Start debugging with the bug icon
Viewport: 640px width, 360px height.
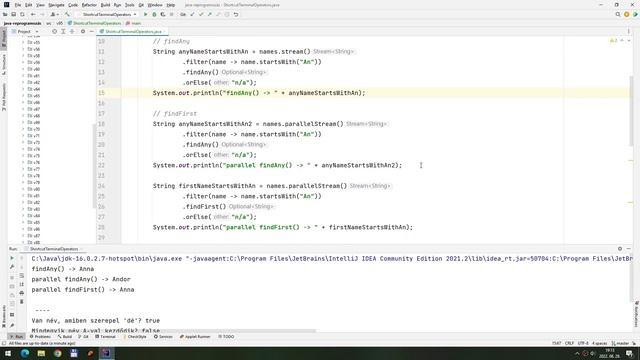(x=154, y=14)
